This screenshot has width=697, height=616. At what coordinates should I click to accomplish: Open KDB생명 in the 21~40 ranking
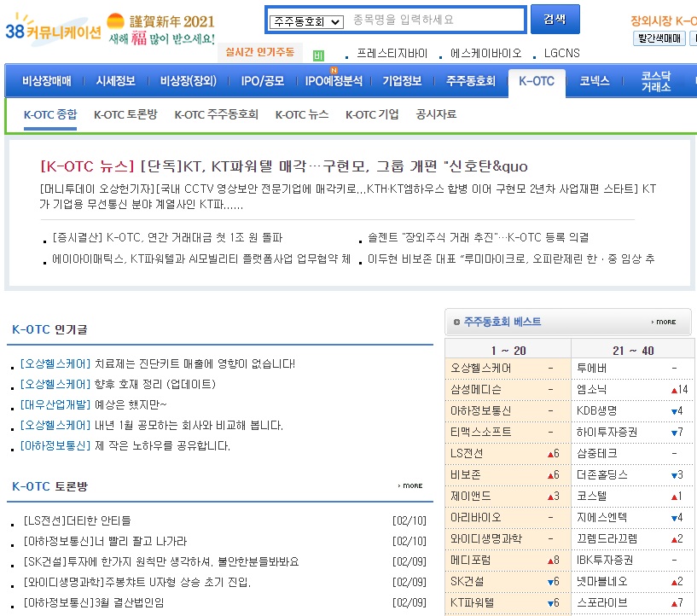[x=596, y=410]
